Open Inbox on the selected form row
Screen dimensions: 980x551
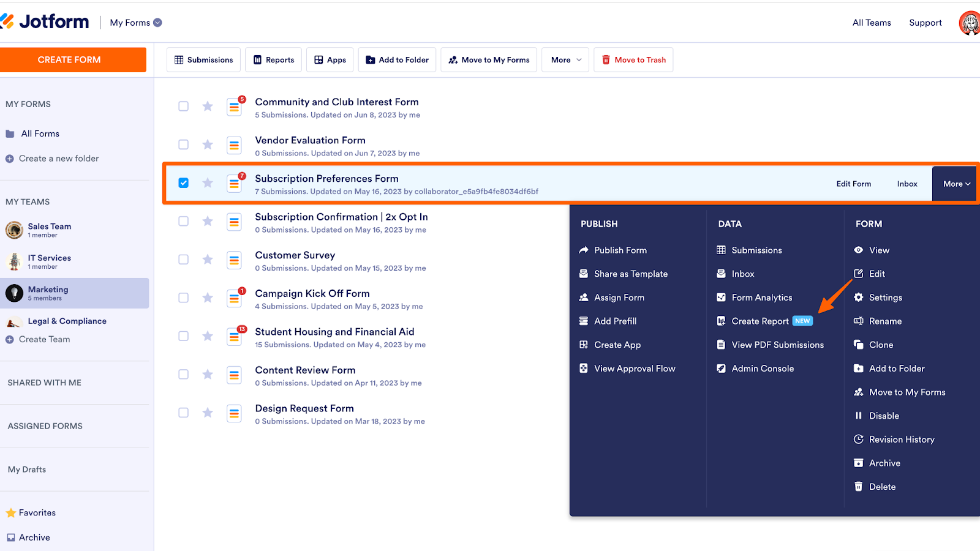[907, 184]
